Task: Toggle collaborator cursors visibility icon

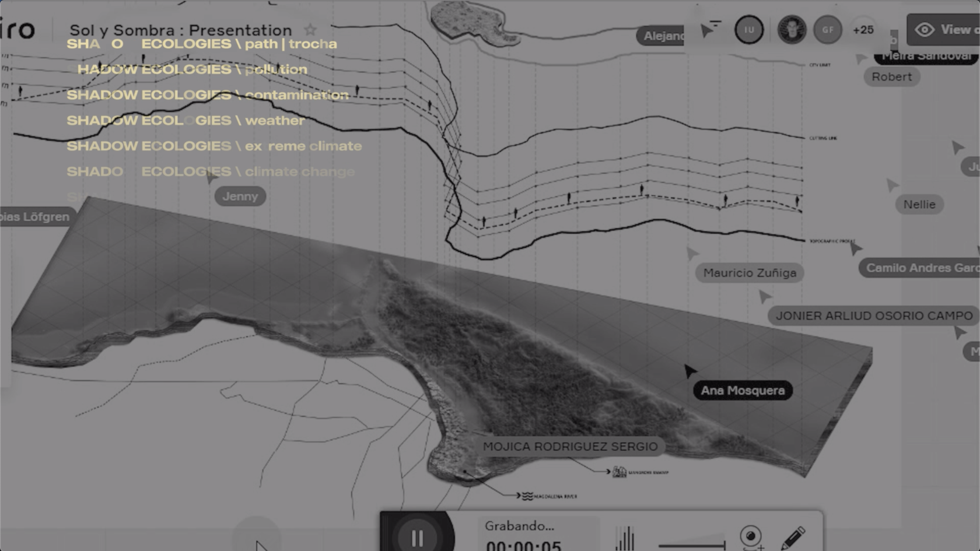Action: (x=710, y=29)
